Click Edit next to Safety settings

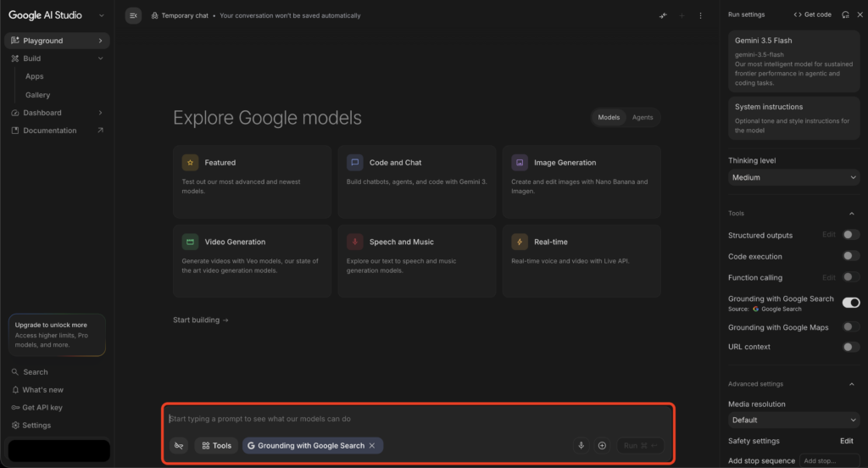click(x=847, y=441)
